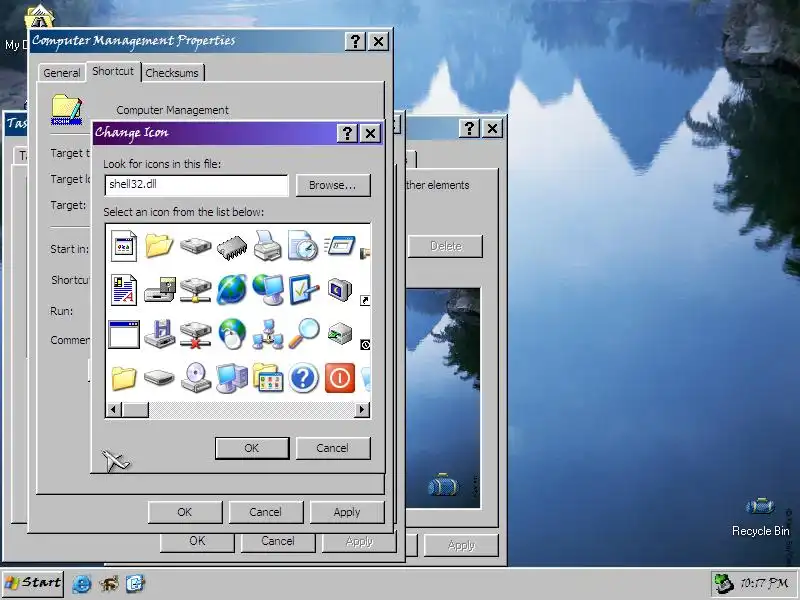Select the Run window icon
800x600 pixels.
pyautogui.click(x=339, y=245)
